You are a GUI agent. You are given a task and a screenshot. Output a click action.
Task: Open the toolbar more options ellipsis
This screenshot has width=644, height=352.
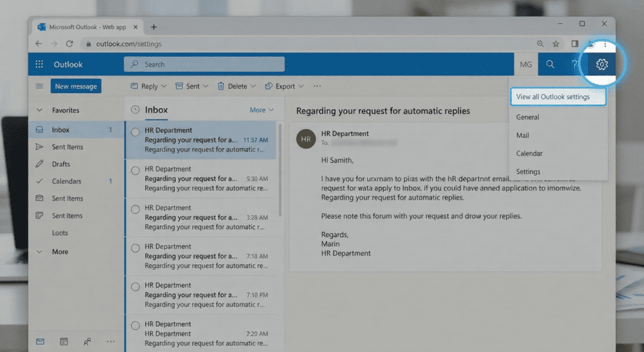tap(317, 86)
